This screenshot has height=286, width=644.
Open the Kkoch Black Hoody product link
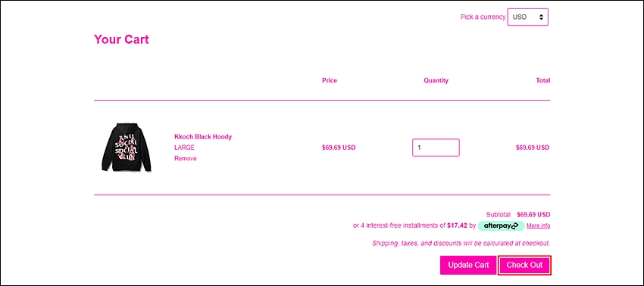coord(203,137)
